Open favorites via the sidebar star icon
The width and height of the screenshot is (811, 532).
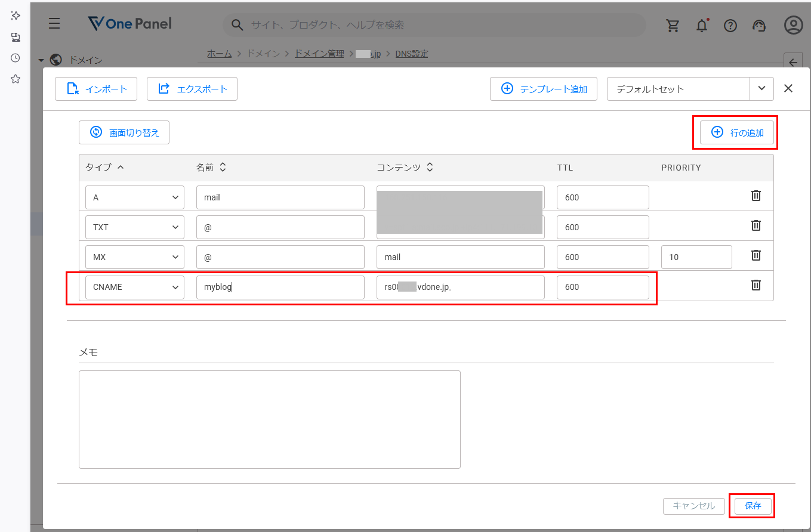point(16,78)
